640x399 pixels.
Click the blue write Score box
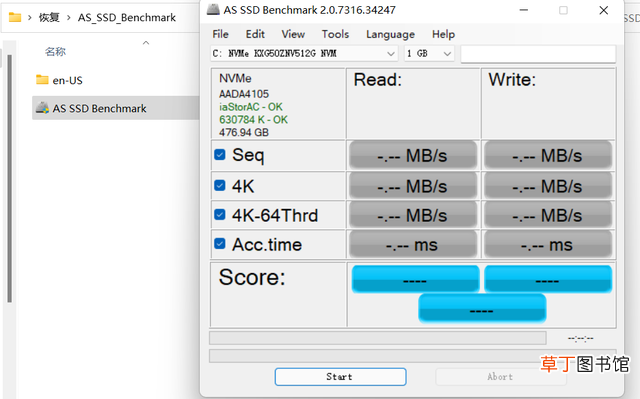pyautogui.click(x=548, y=279)
